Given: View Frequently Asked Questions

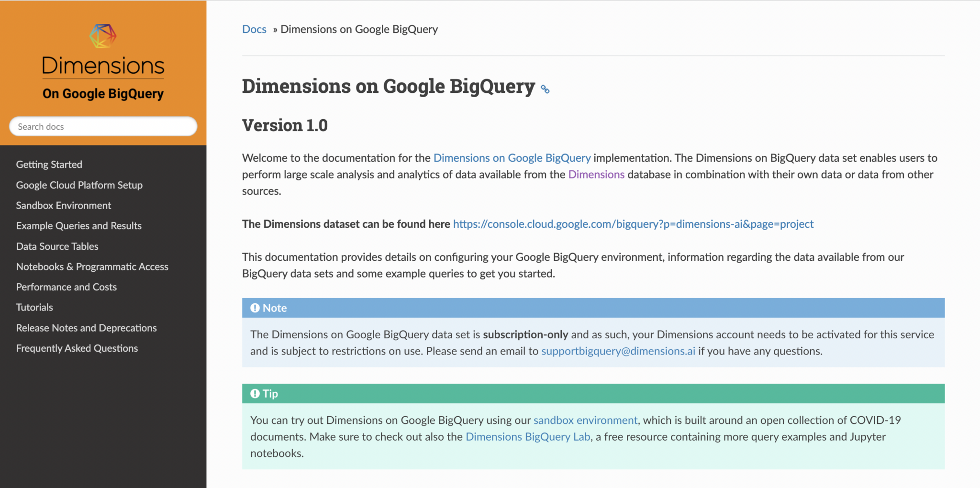Looking at the screenshot, I should coord(77,348).
